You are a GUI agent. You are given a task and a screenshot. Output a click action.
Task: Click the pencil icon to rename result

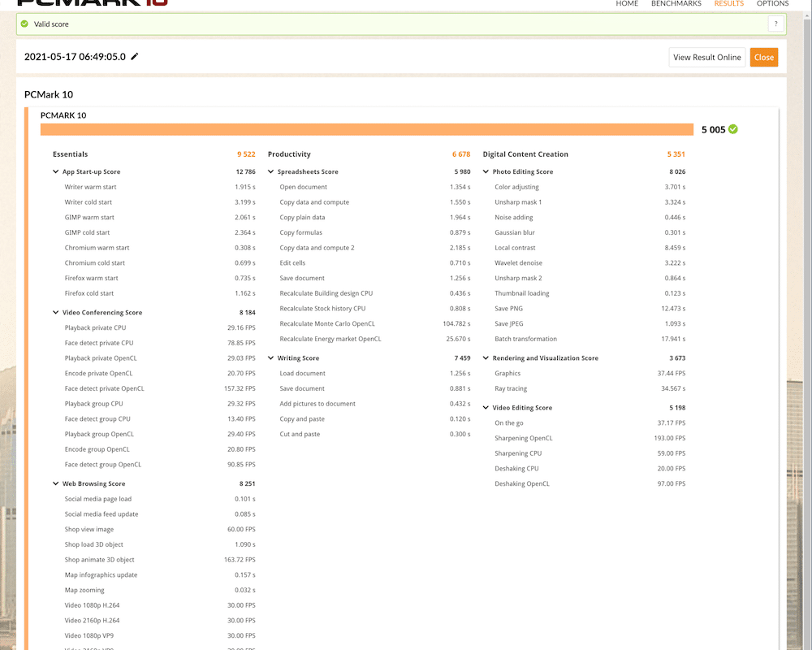click(135, 57)
